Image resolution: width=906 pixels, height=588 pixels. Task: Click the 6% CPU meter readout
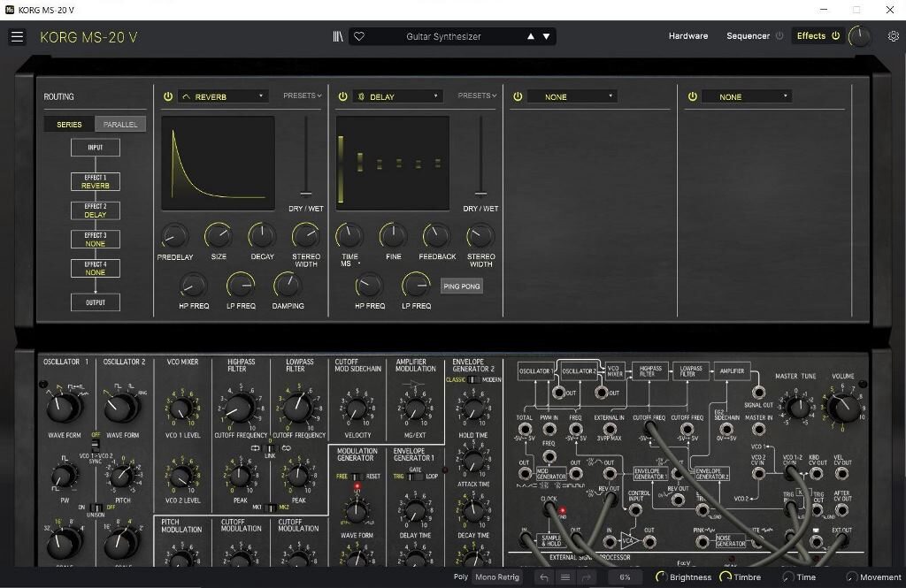tap(625, 577)
